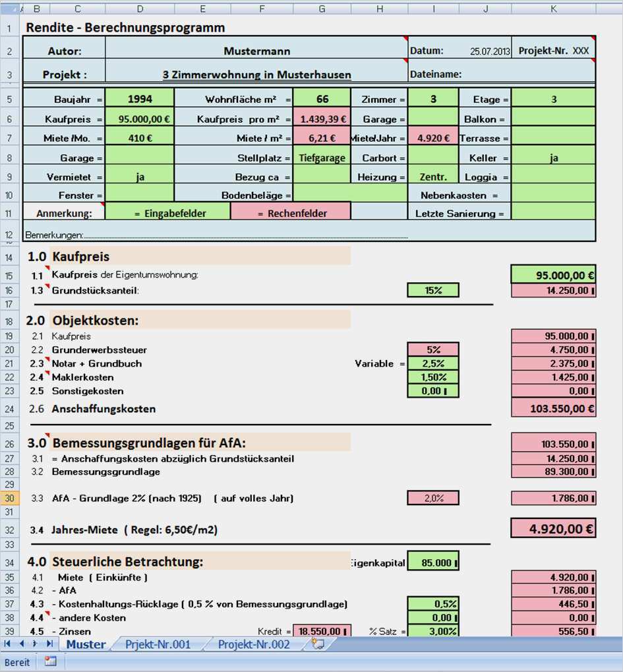Click the Grundstücksanteil 15% cell

pos(433,290)
